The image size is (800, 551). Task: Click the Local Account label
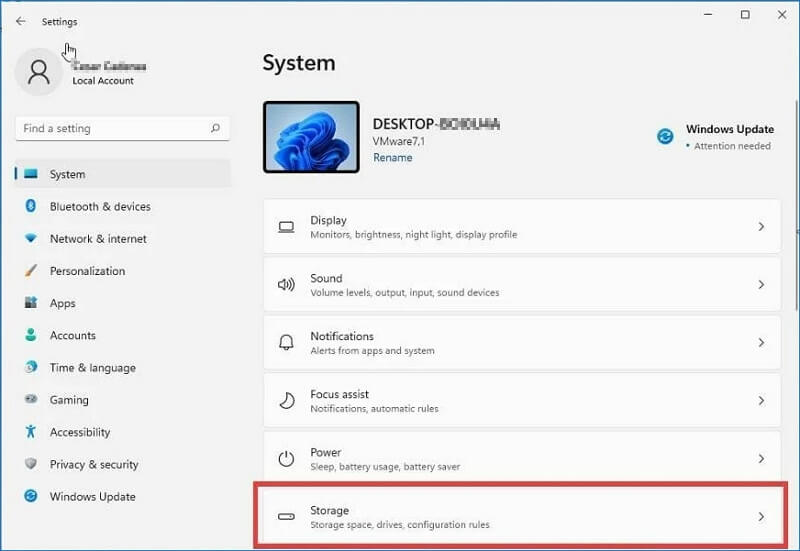click(103, 81)
